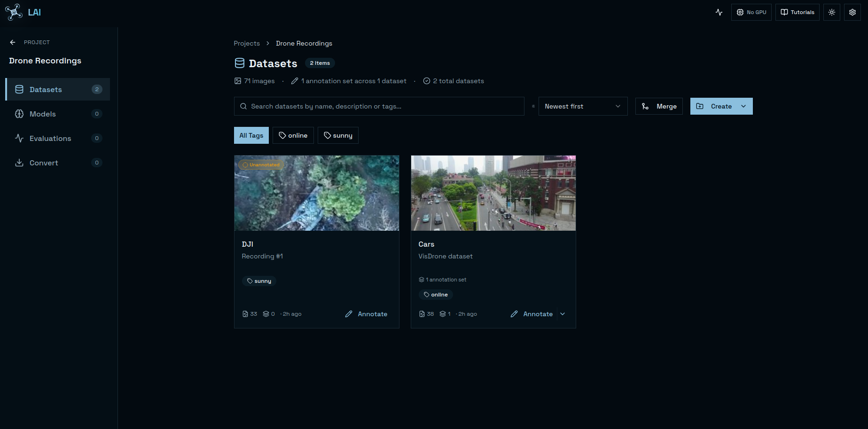Click the Datasets count badge in sidebar

(97, 89)
